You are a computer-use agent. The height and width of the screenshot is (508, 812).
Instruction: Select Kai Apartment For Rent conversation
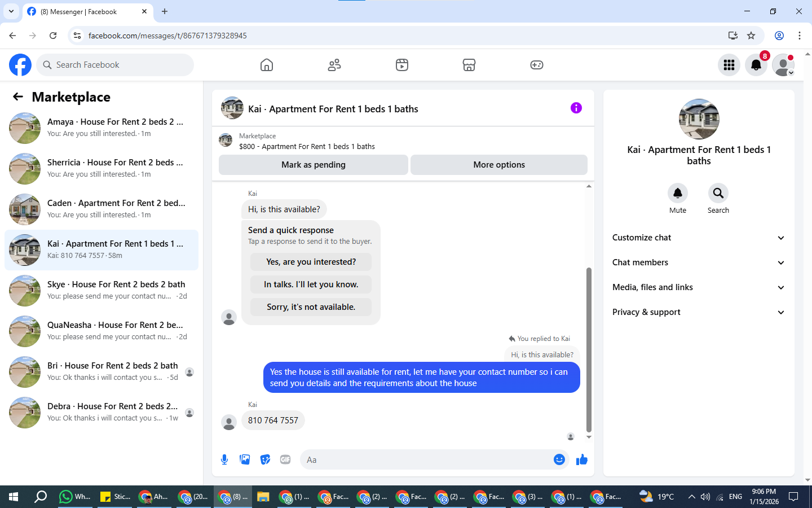tap(101, 250)
